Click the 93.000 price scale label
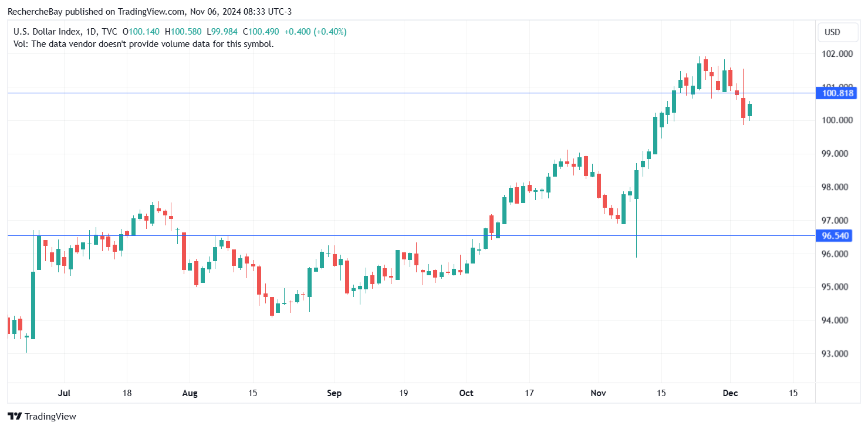This screenshot has height=429, width=868. 837,354
